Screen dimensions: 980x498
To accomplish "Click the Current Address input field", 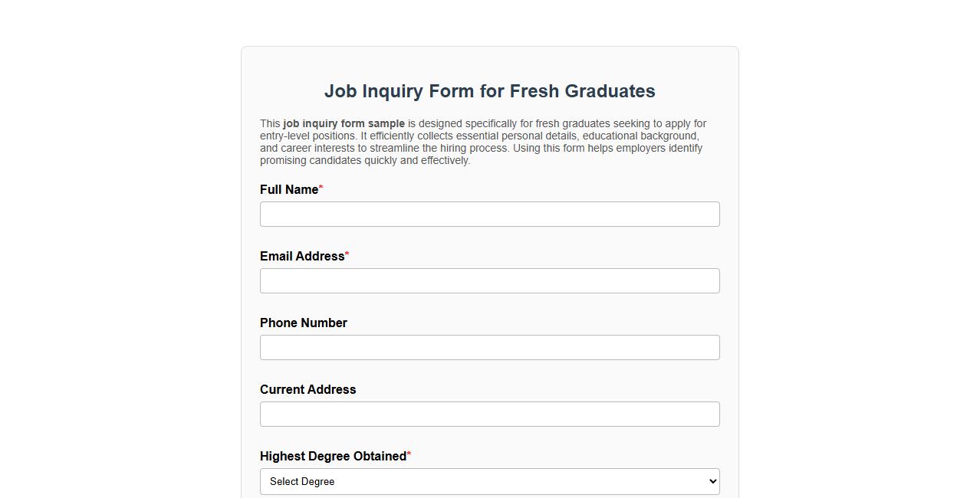I will pos(489,414).
